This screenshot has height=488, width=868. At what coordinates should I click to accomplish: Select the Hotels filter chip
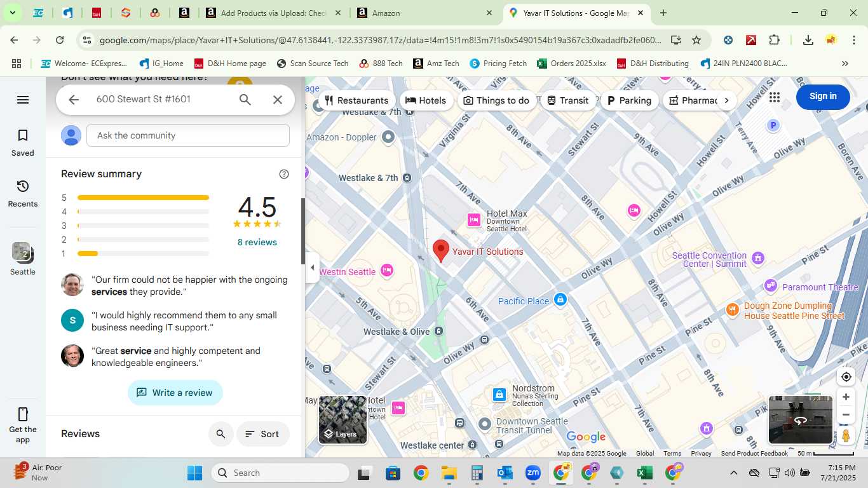426,100
